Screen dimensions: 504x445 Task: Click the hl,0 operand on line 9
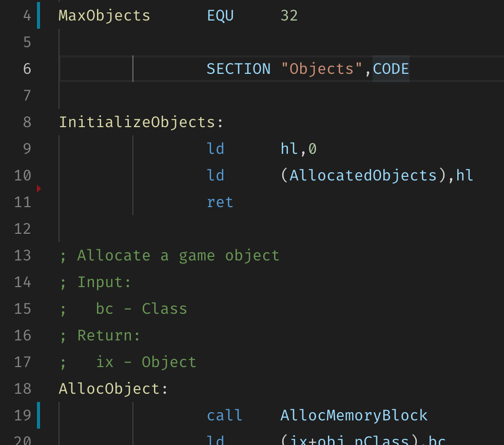[x=299, y=149]
